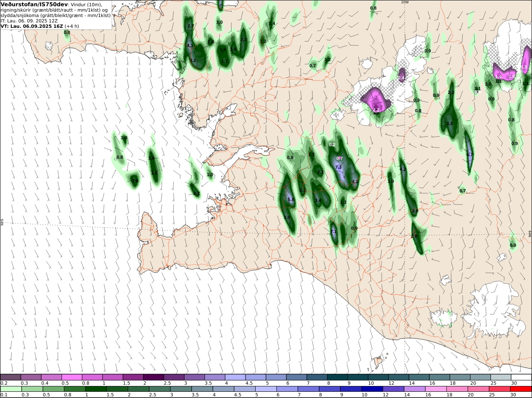Screen dimensions: 532x398
Task: Click the 3.4 precipitation value on the map
Action: click(318, 200)
